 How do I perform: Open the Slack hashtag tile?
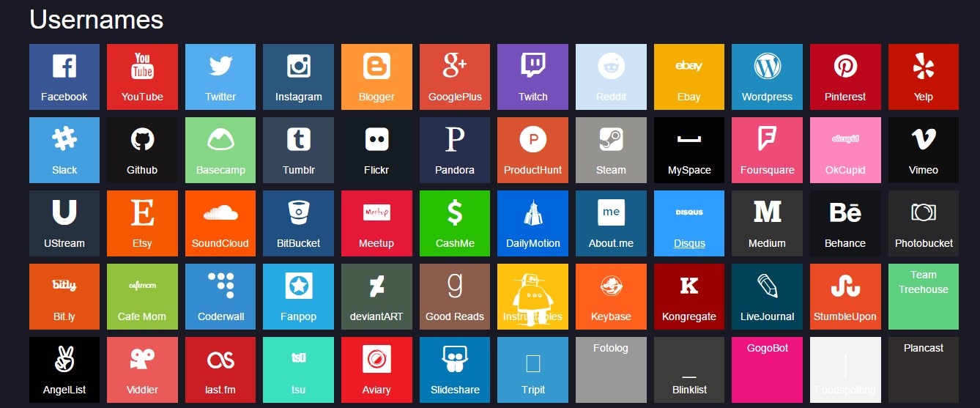[x=64, y=150]
